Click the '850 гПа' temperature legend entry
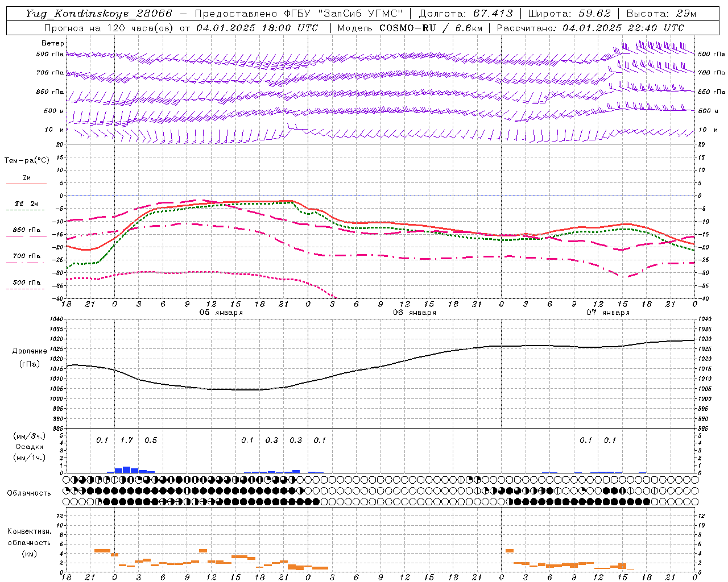 coord(26,230)
